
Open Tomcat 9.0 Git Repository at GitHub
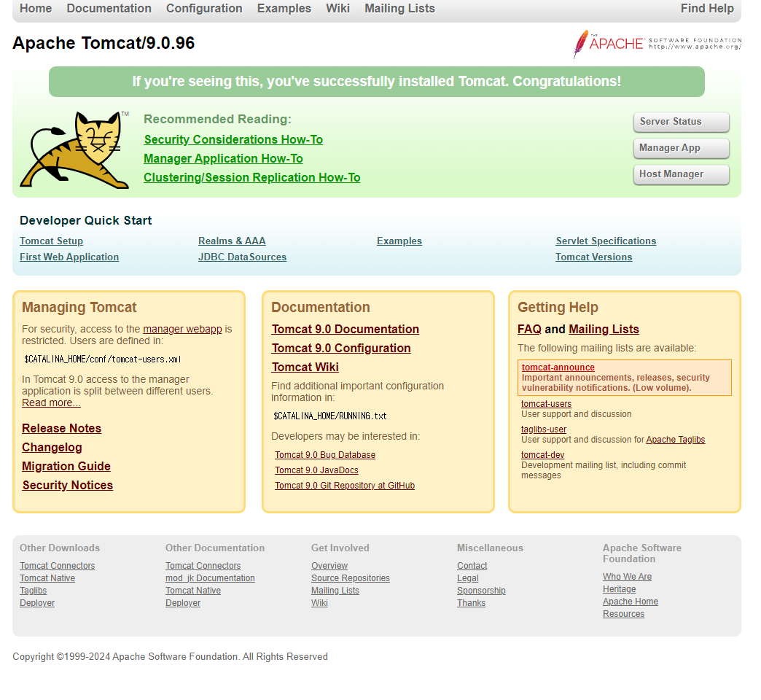click(345, 486)
